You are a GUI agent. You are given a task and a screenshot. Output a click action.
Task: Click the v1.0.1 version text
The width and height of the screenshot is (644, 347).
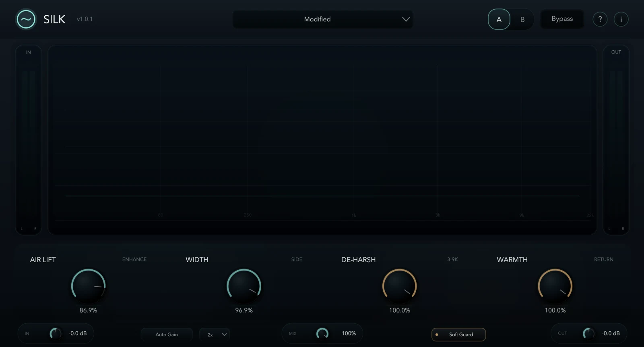[85, 19]
